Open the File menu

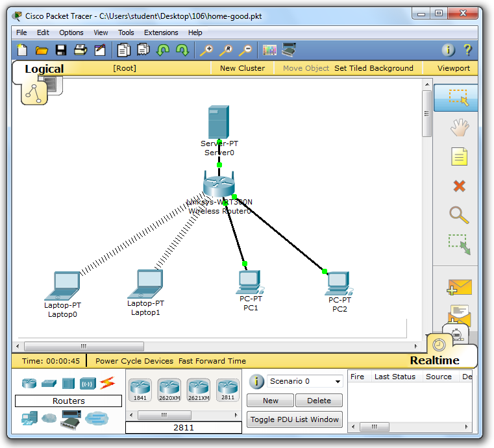point(21,32)
